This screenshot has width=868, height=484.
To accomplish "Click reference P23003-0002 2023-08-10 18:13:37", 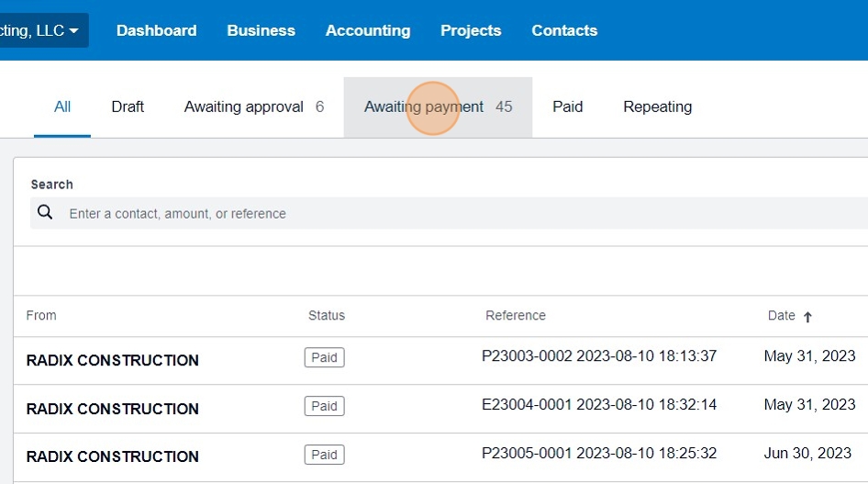I will tap(599, 356).
